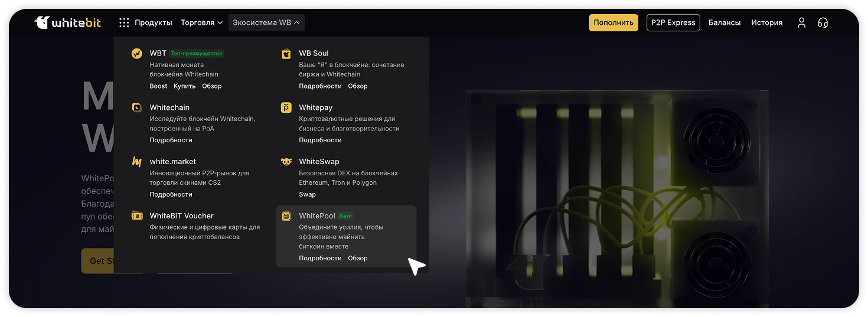Image resolution: width=868 pixels, height=317 pixels.
Task: Open the products grid icon
Action: (x=124, y=23)
